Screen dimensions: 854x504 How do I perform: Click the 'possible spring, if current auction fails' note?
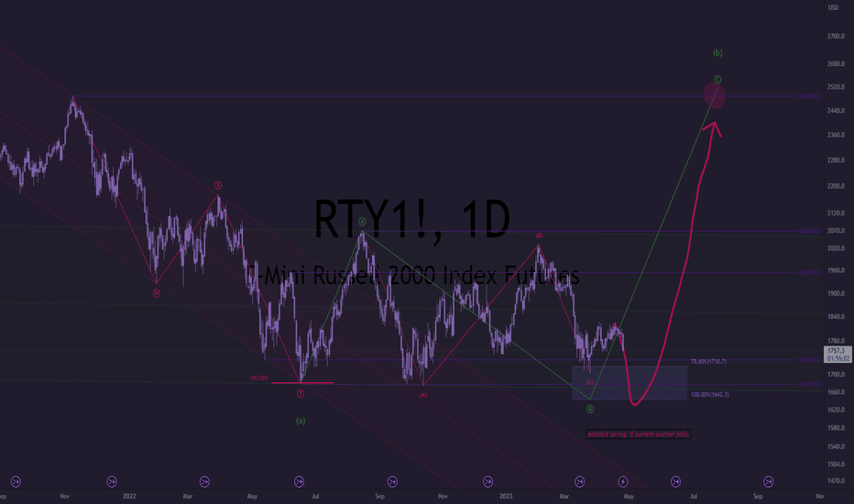click(x=639, y=434)
